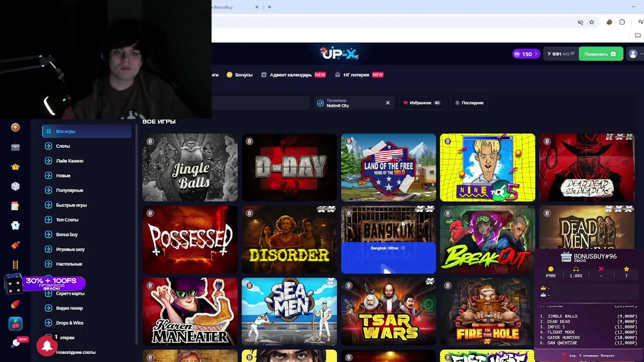Open the bookmarks folder icon
The image size is (644, 362).
tap(638, 35)
